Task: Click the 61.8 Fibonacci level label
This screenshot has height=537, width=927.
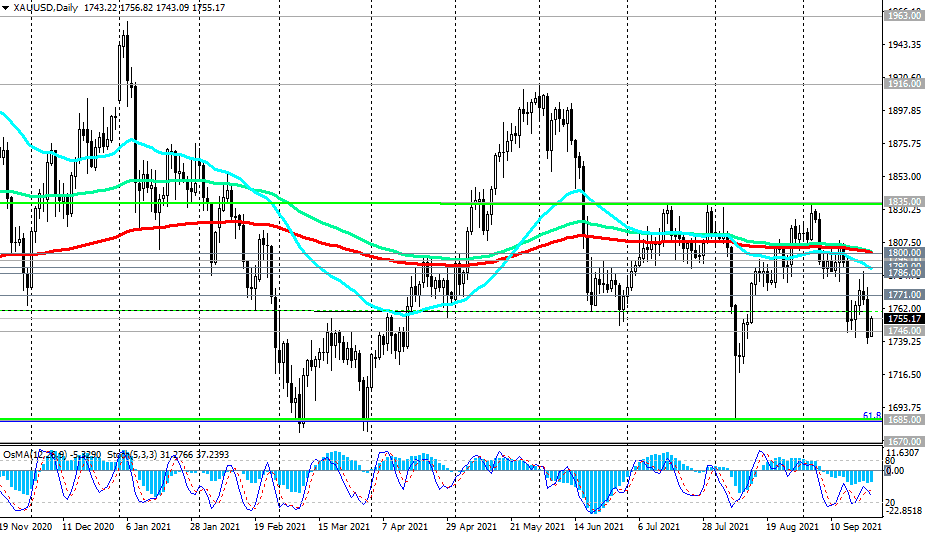Action: coord(871,415)
